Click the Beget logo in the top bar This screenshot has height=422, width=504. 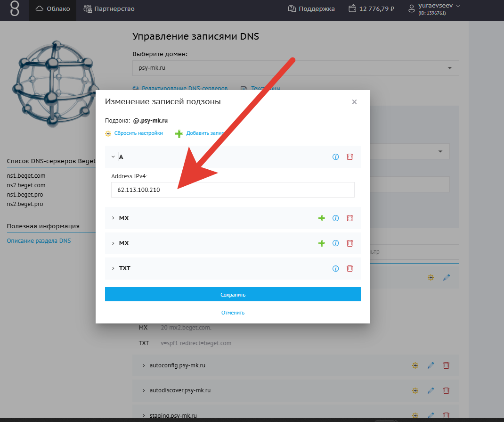pos(15,9)
